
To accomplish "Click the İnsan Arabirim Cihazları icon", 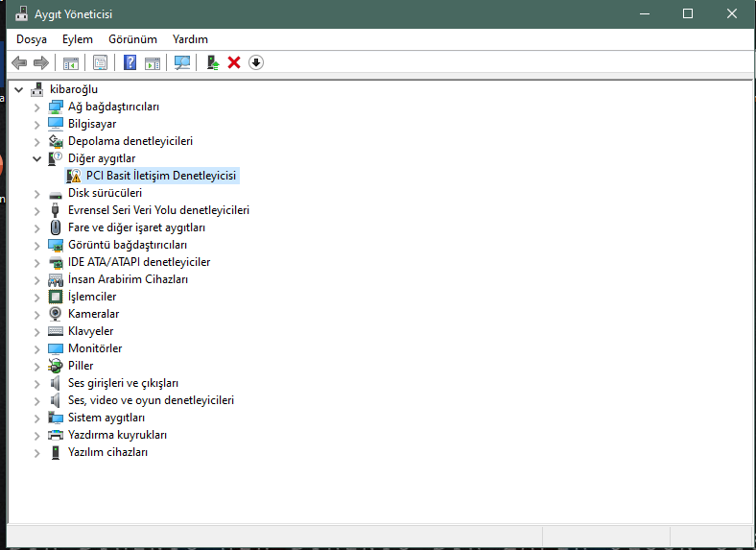I will (x=56, y=280).
